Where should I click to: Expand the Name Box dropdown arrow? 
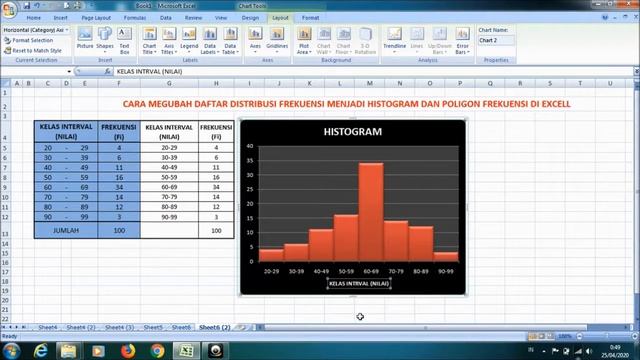point(69,71)
